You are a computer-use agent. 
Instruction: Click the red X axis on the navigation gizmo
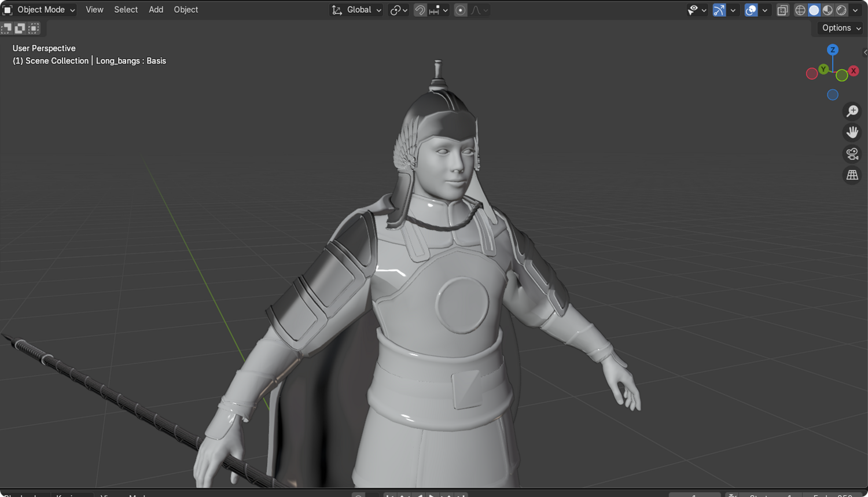pyautogui.click(x=854, y=71)
